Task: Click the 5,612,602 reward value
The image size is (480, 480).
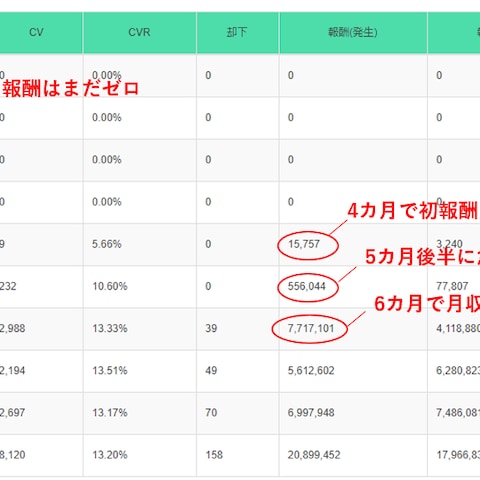Action: point(311,371)
